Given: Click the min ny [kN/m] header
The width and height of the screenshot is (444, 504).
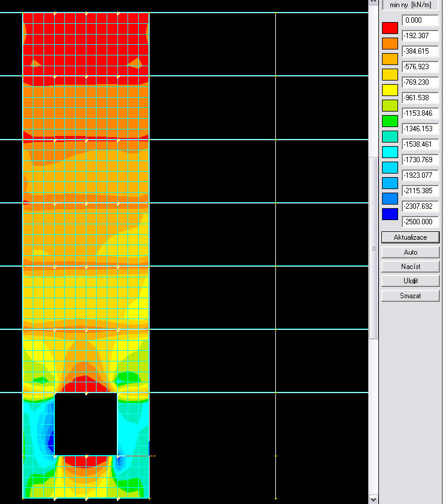Looking at the screenshot, I should (411, 4).
